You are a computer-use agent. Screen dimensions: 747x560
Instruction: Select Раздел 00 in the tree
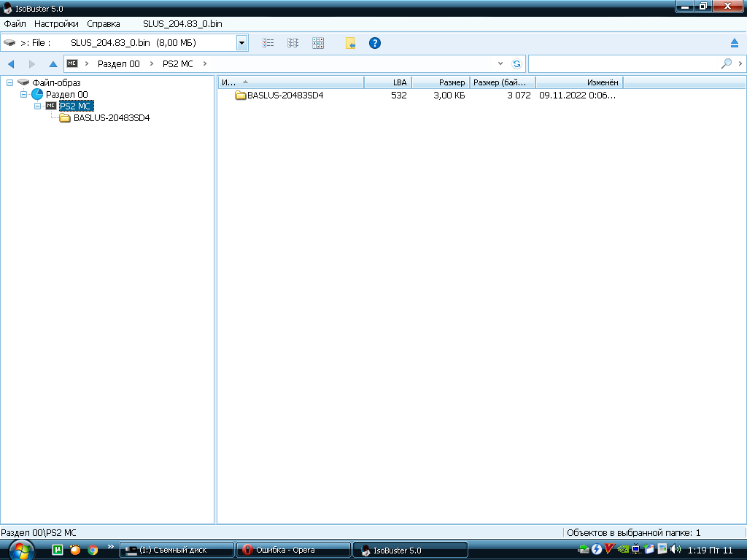66,94
